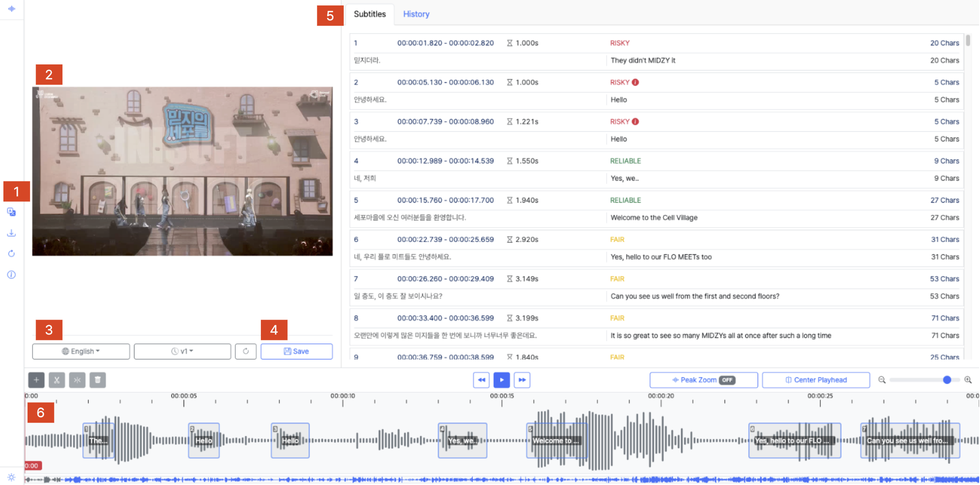The image size is (980, 485).
Task: Click the red warning icon on subtitle 3
Action: (x=636, y=122)
